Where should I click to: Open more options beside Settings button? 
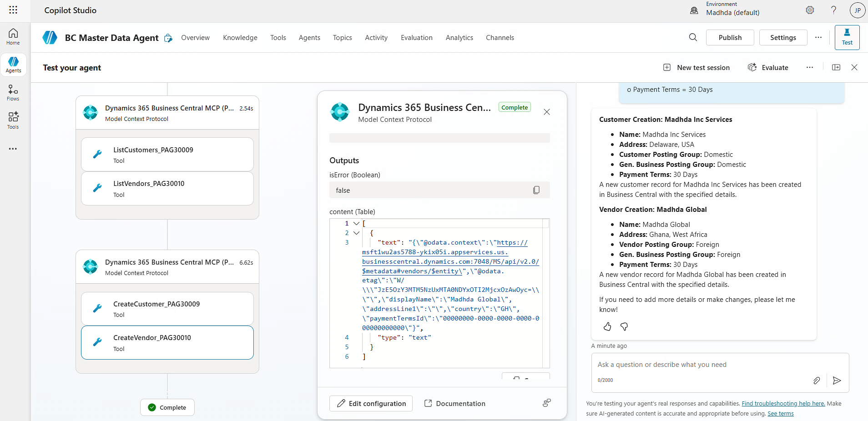818,37
